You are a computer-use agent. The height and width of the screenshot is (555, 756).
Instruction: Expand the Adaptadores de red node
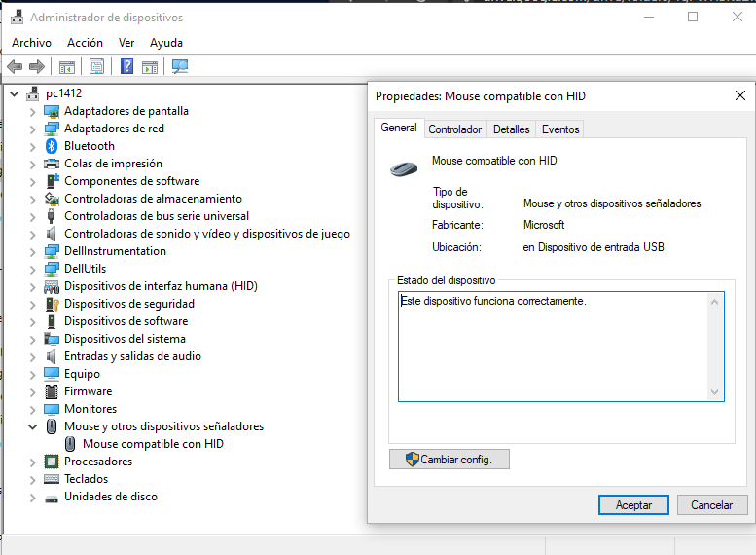point(32,129)
